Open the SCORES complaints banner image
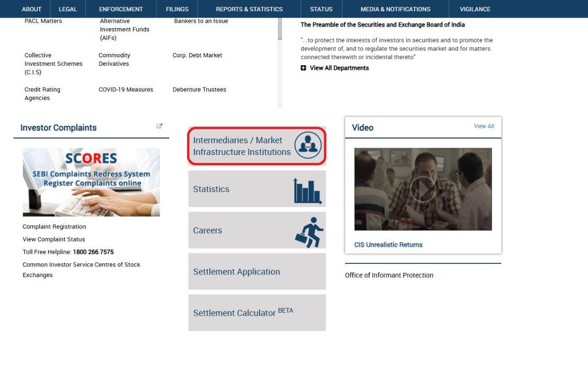 coord(91,182)
